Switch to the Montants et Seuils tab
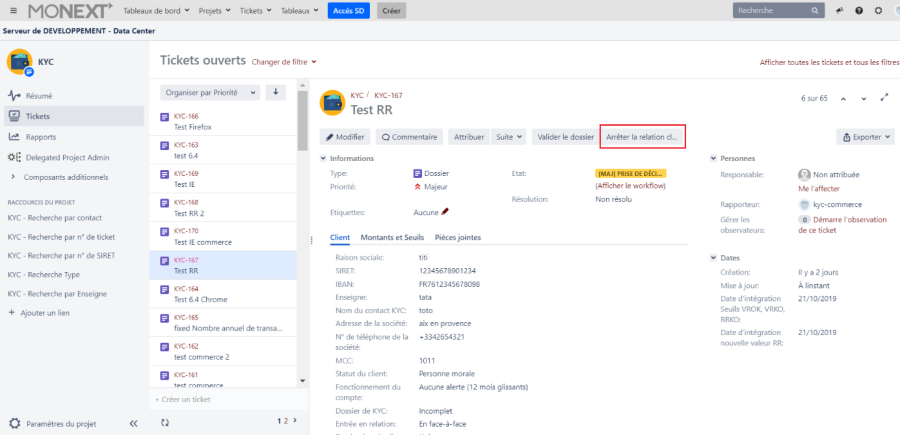 tap(392, 238)
